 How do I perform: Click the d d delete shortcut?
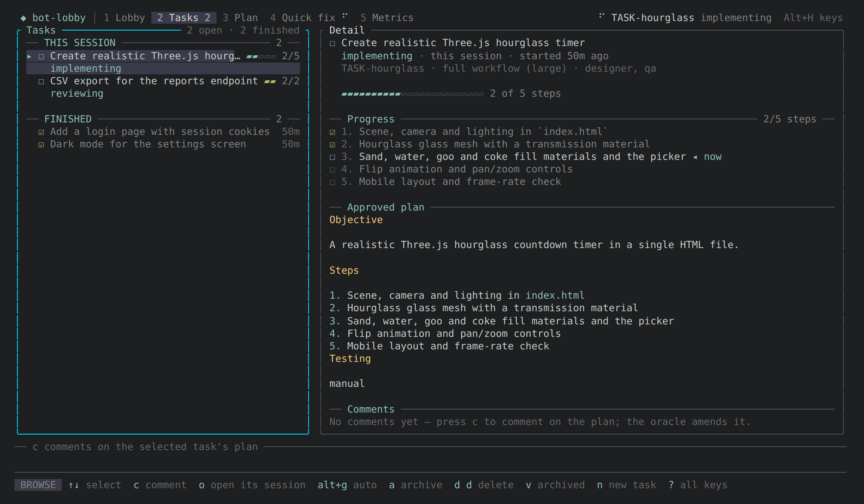pos(484,485)
